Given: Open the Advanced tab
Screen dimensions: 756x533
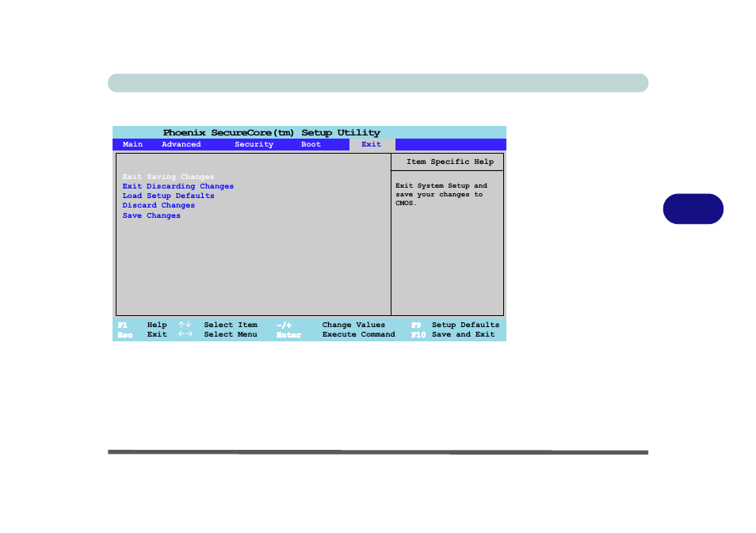Looking at the screenshot, I should click(181, 145).
